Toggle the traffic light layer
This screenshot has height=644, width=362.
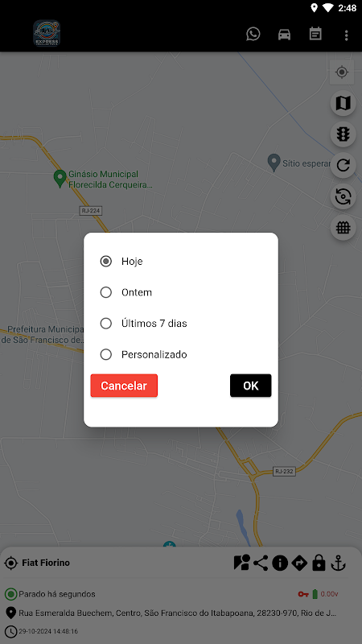(343, 134)
